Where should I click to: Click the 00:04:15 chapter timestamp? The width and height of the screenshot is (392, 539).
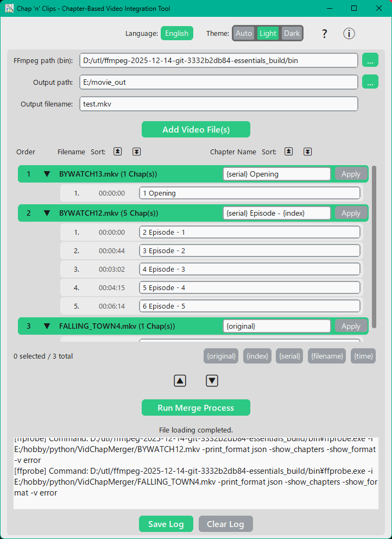click(112, 288)
